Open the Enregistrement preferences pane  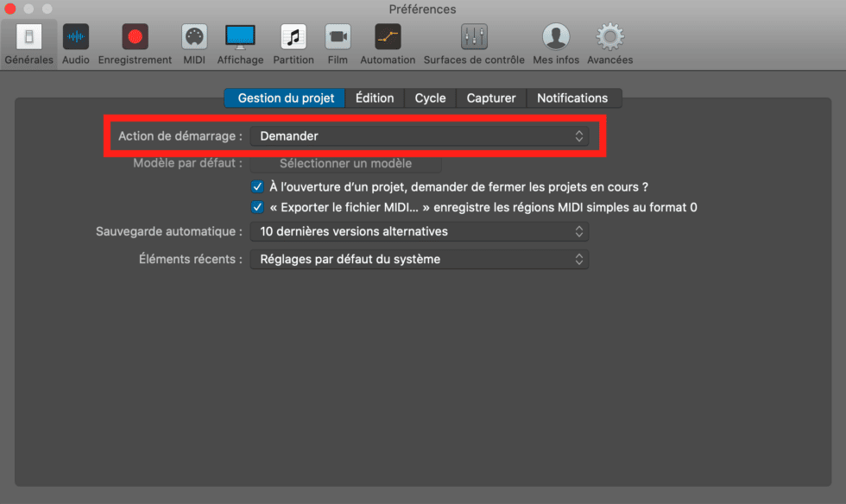[x=135, y=44]
